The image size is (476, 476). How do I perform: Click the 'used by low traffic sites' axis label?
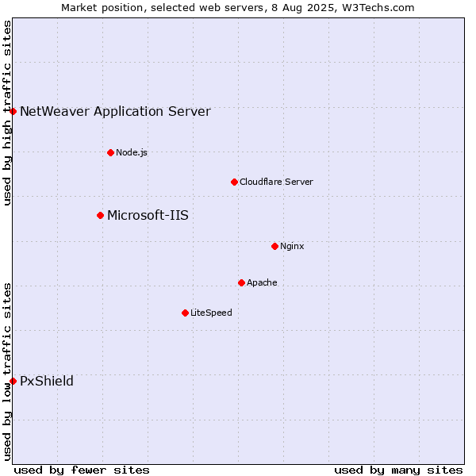(6, 372)
